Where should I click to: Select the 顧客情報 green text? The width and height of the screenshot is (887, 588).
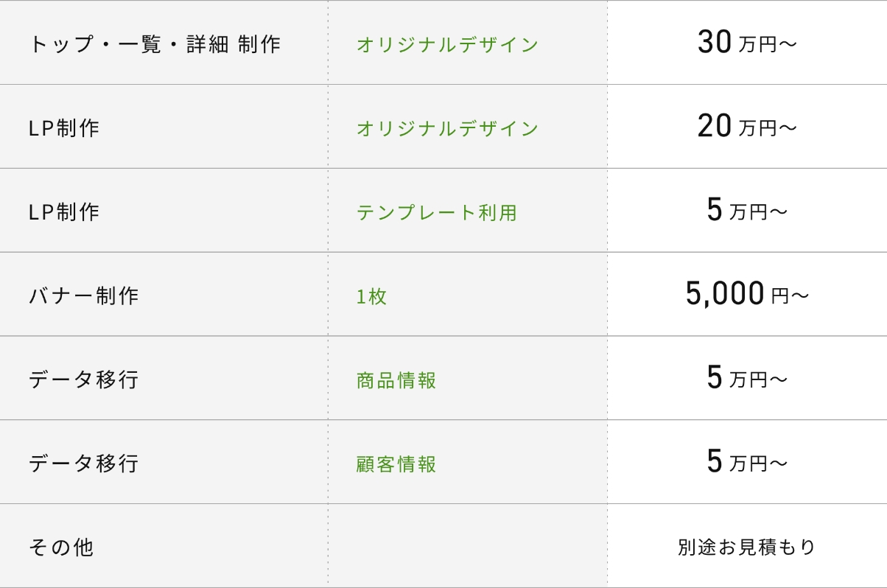[x=396, y=465]
